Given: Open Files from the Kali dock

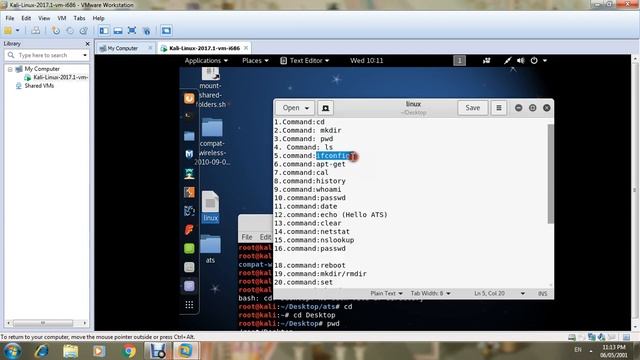Looking at the screenshot, I should point(189,136).
